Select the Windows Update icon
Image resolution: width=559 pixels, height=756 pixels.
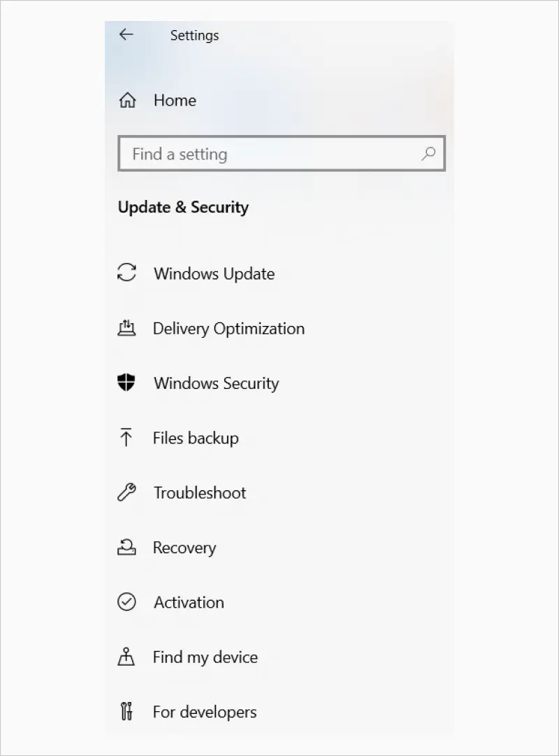(127, 273)
